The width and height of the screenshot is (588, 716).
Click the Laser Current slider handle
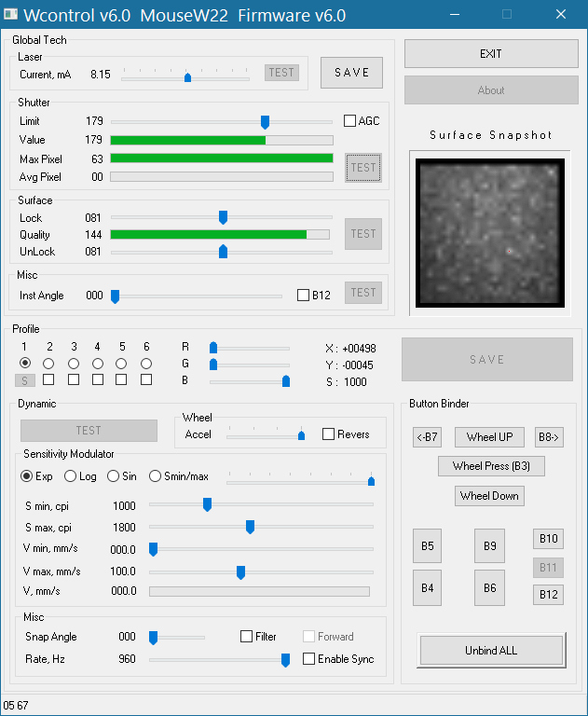pos(187,77)
